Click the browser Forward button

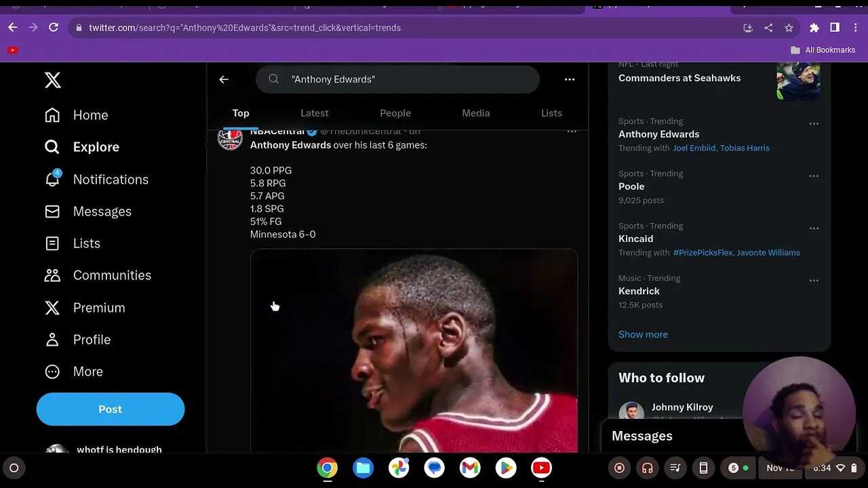pyautogui.click(x=33, y=28)
